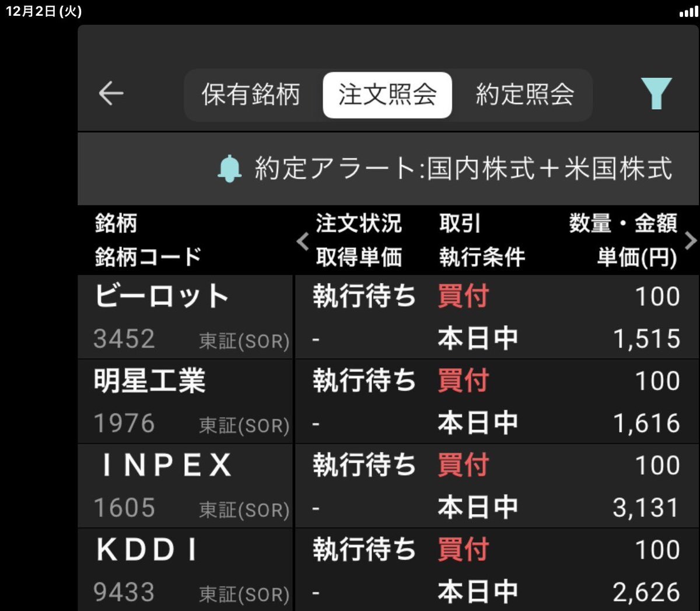This screenshot has width=700, height=611.
Task: Tap the 執行条件 column header
Action: pos(482,257)
